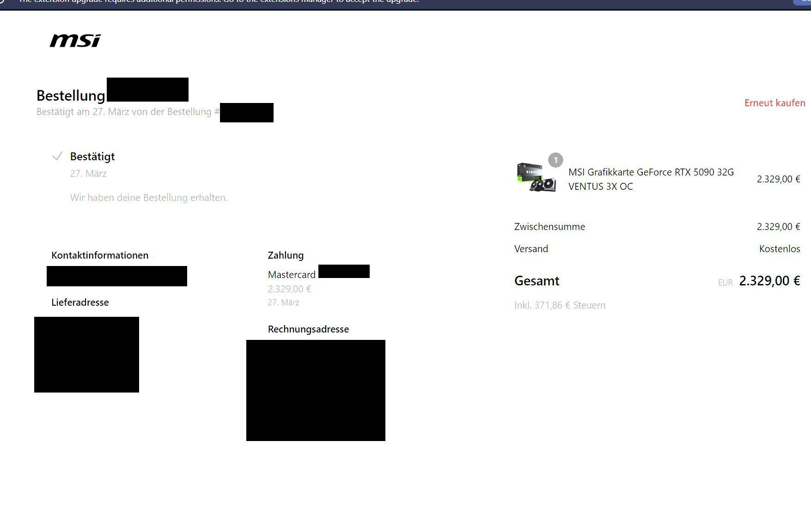Click the quantity badge on the product image
811x532 pixels.
(555, 160)
